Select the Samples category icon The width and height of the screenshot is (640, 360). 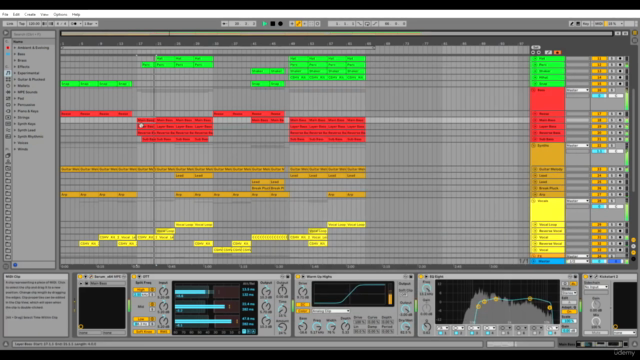(x=8, y=124)
